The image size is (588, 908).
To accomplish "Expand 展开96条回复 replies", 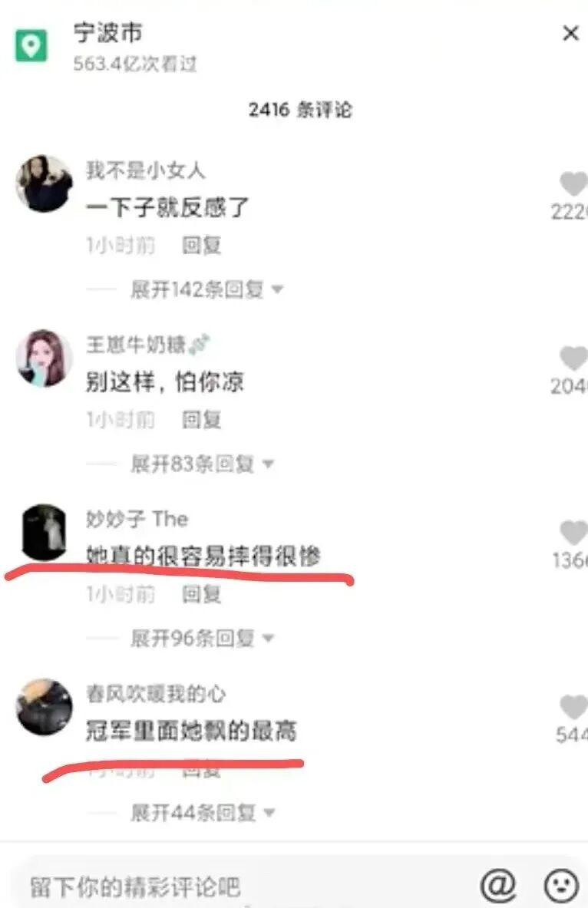I will [x=202, y=638].
